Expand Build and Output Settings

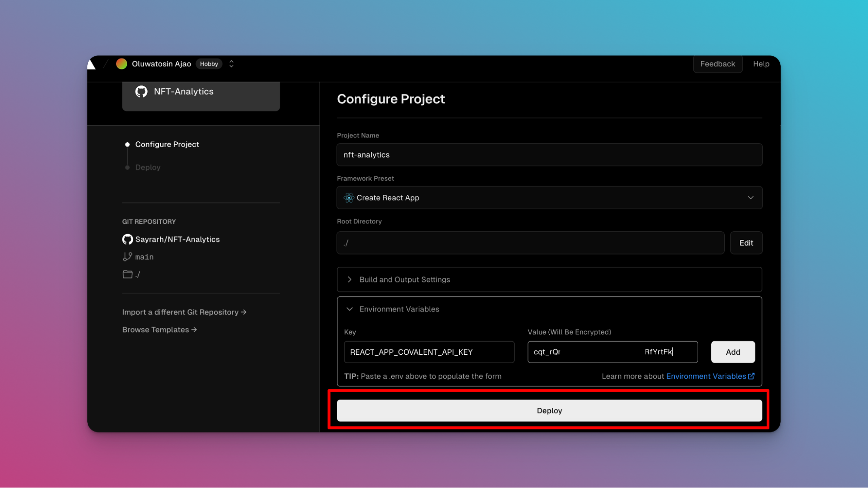click(549, 280)
